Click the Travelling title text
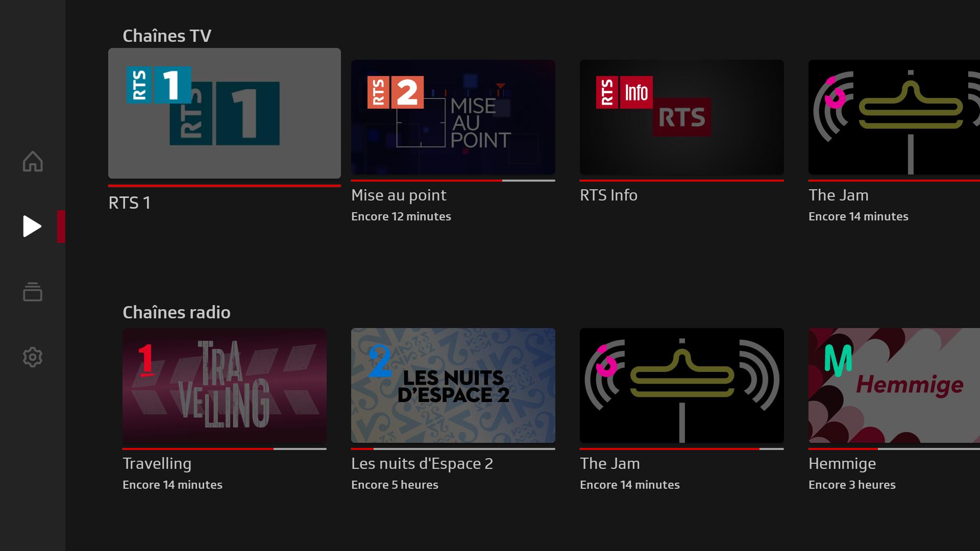The height and width of the screenshot is (551, 980). (157, 464)
